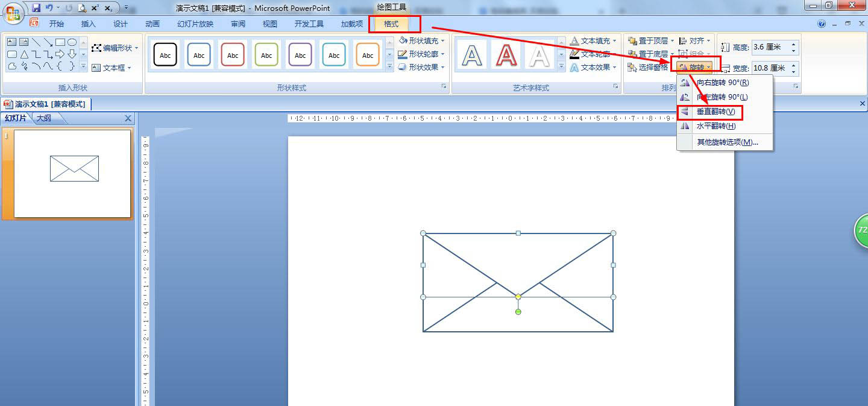Apply the orange outline Abc shape style
868x406 pixels.
[368, 54]
